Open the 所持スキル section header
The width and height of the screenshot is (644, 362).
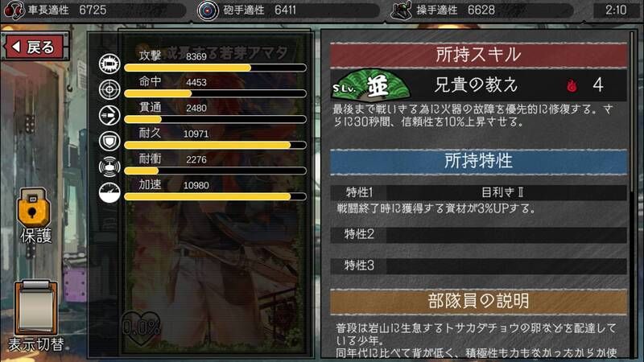pyautogui.click(x=478, y=55)
